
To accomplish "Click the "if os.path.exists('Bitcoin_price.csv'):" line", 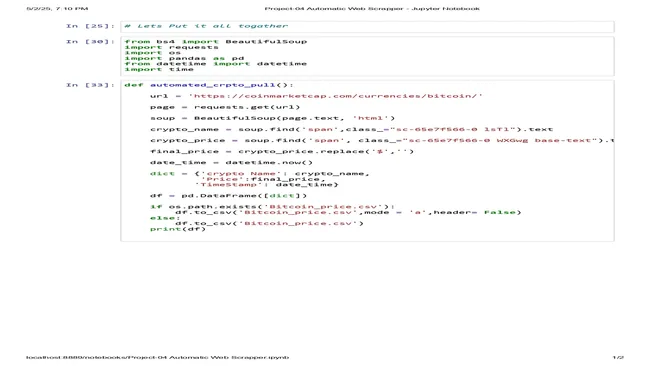I will click(272, 206).
